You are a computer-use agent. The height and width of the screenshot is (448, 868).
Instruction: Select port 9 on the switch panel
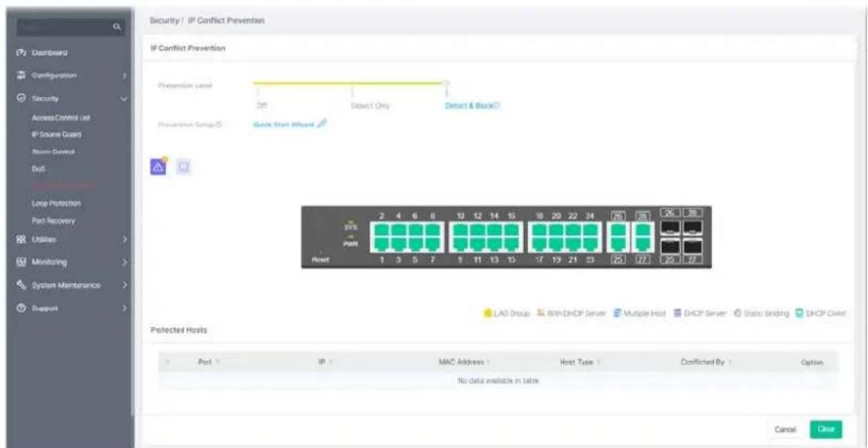(460, 243)
